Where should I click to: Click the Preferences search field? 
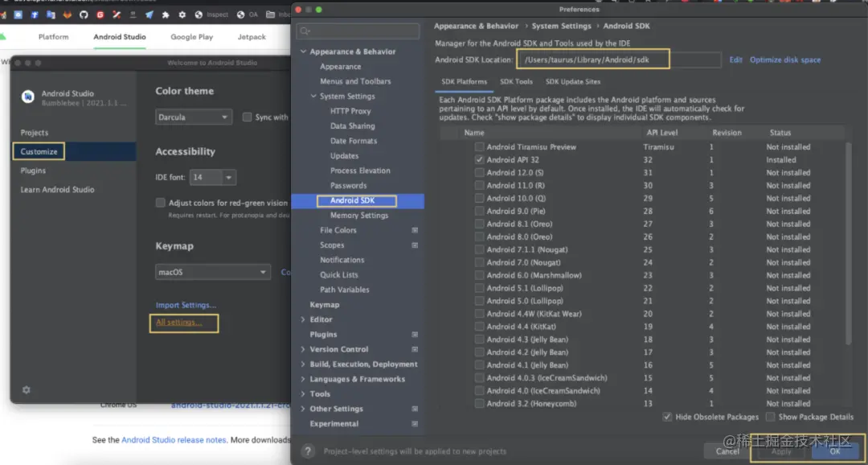point(358,31)
